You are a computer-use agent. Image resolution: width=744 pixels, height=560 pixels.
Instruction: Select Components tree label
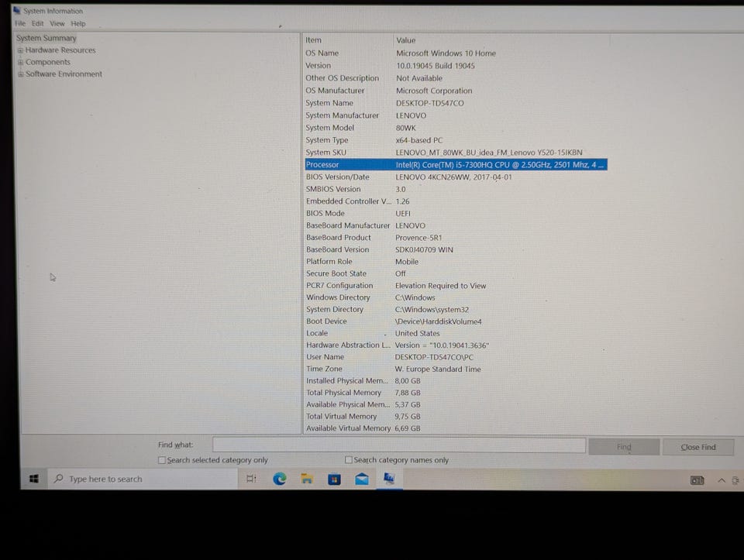47,62
